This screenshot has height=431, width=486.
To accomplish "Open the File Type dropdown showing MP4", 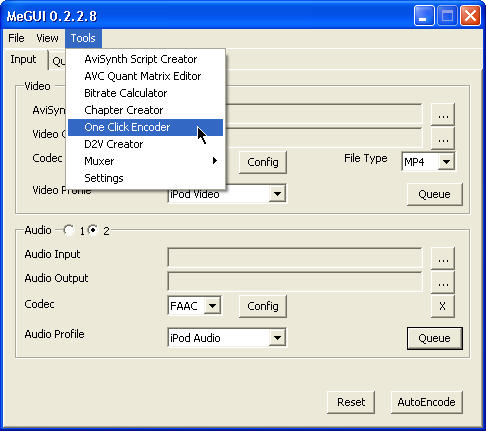I will coord(446,162).
